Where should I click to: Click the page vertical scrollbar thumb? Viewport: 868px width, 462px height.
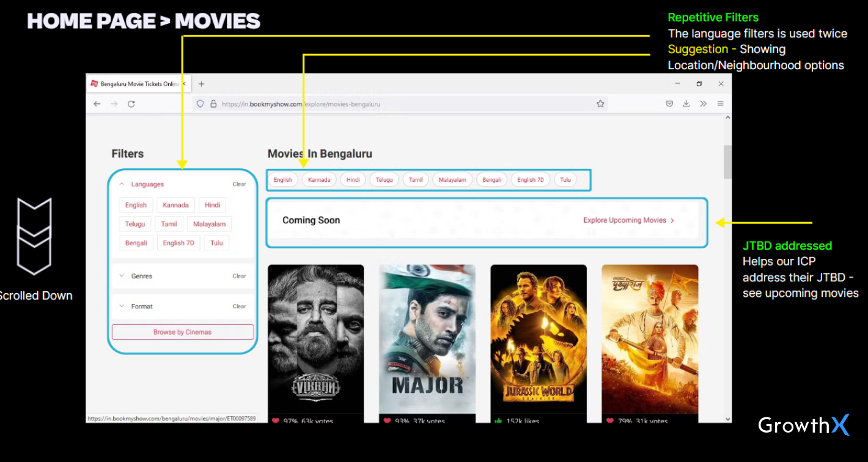(727, 162)
